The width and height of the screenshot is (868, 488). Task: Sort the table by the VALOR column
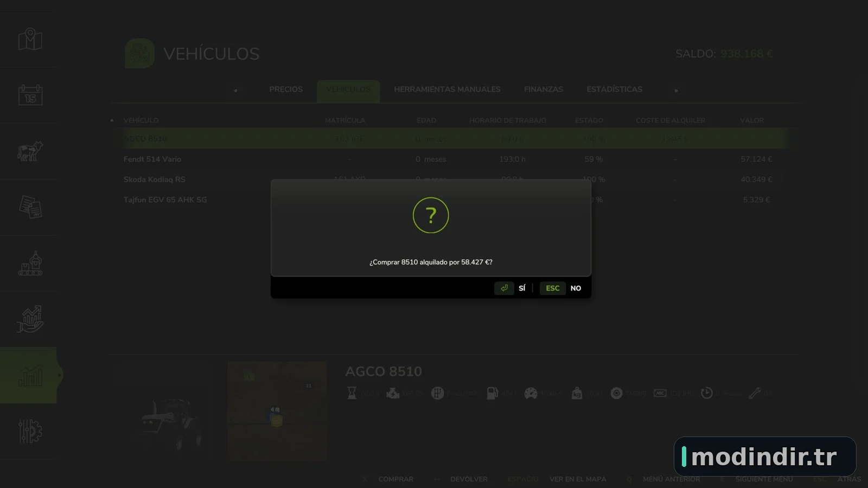pyautogui.click(x=752, y=120)
